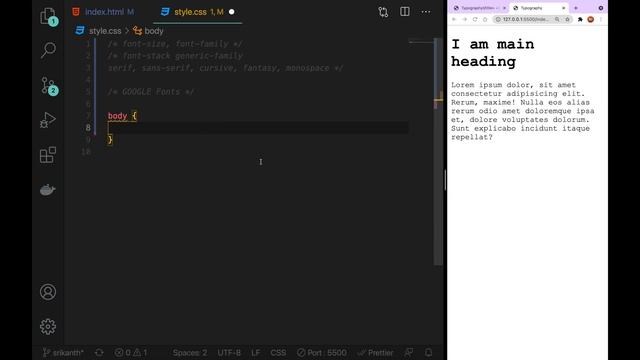Screen dimensions: 640x360
Task: Select the active Typography Chrome tab
Action: pos(538,8)
